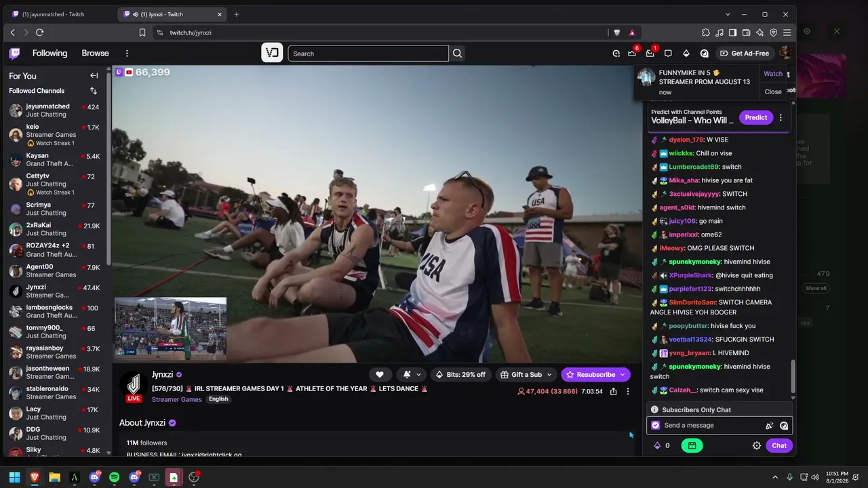Open OBS Studio from the taskbar
This screenshot has width=868, height=488.
[194, 477]
